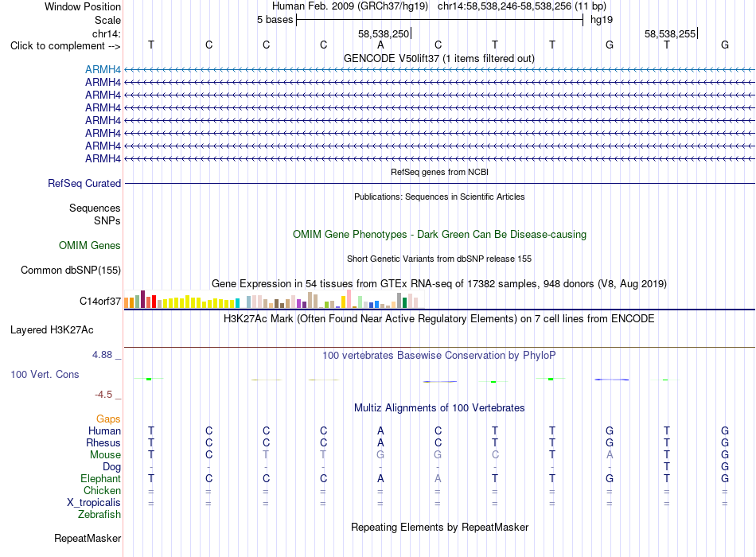Screen dimensions: 756x557
Task: Click the 58,538,255 coordinate marker
Action: (x=670, y=33)
